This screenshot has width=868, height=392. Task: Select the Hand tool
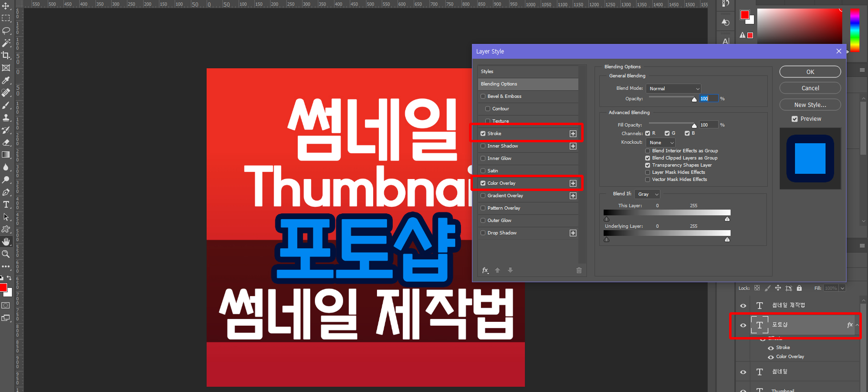(6, 242)
